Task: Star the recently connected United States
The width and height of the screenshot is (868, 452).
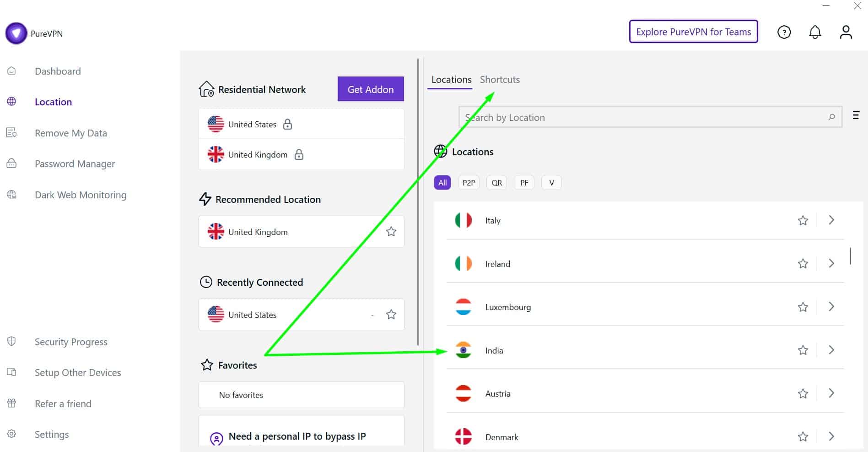Action: [391, 315]
